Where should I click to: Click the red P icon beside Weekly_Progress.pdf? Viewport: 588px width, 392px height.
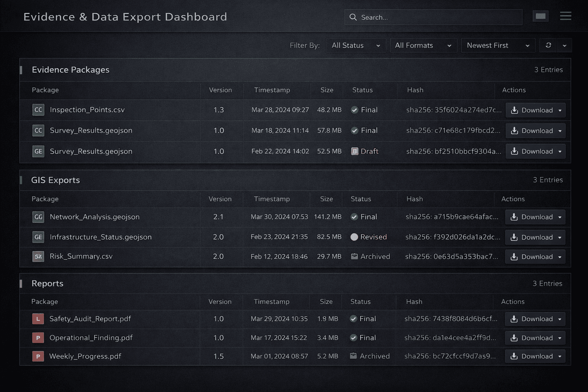pyautogui.click(x=38, y=356)
